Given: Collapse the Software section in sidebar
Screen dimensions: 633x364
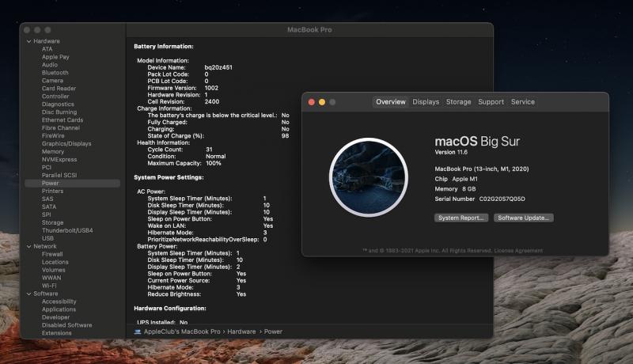Looking at the screenshot, I should click(28, 294).
